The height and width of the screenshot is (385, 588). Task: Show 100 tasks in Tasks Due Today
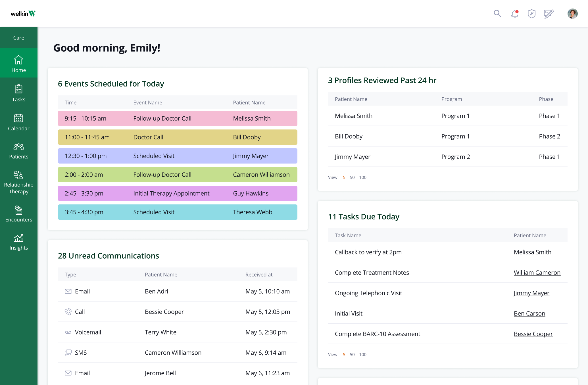[x=362, y=355]
